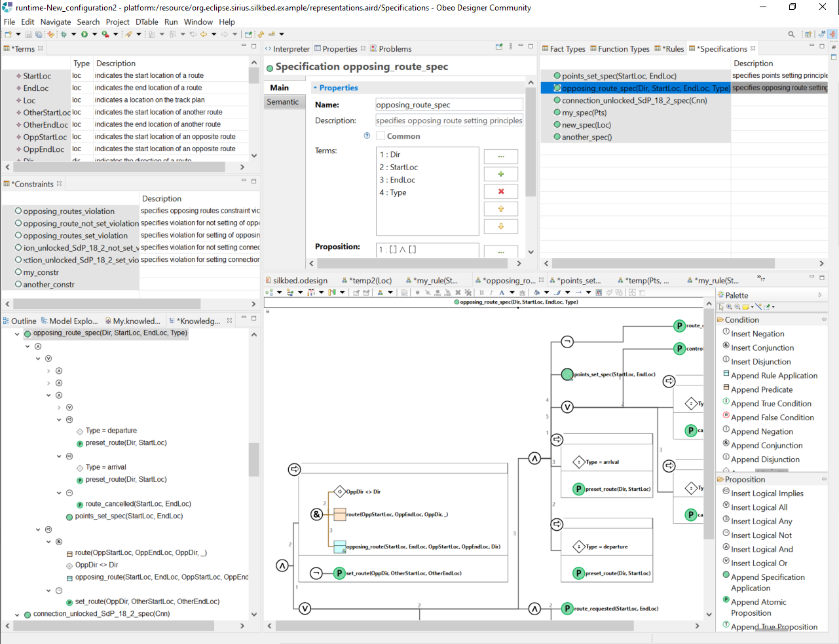
Task: Collapse the Condition palette drawer
Action: pyautogui.click(x=741, y=320)
